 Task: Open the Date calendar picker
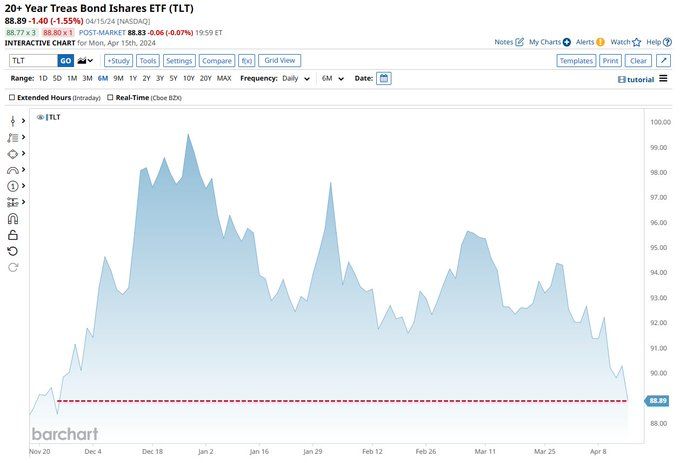[384, 78]
